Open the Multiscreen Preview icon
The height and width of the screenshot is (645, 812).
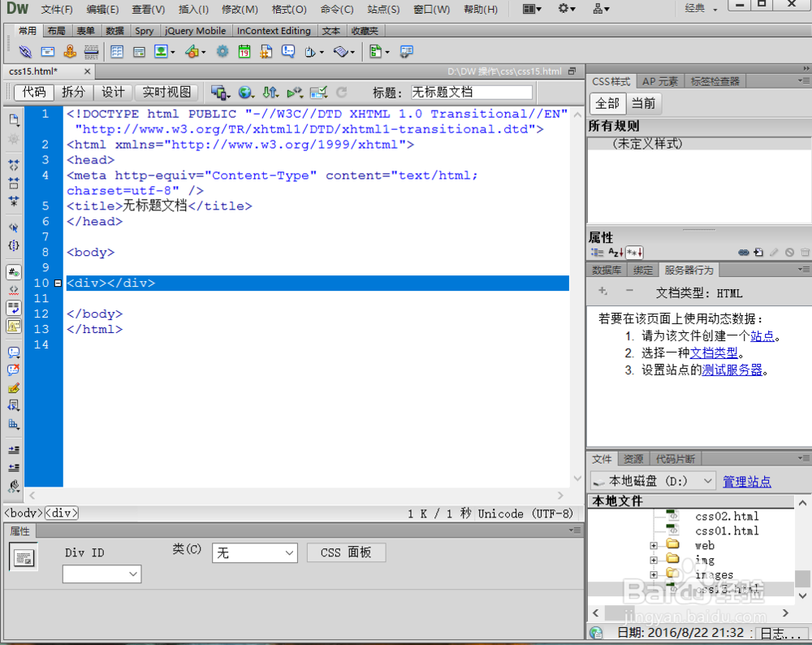click(x=218, y=92)
